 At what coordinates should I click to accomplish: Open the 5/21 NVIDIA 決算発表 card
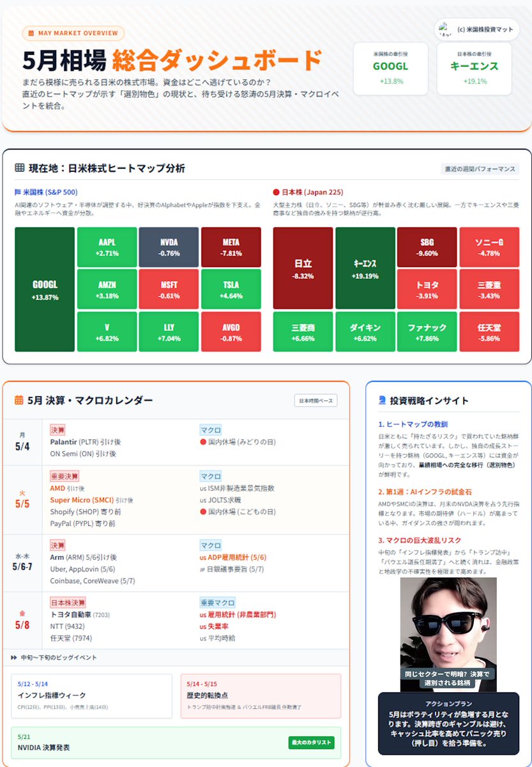(x=176, y=743)
